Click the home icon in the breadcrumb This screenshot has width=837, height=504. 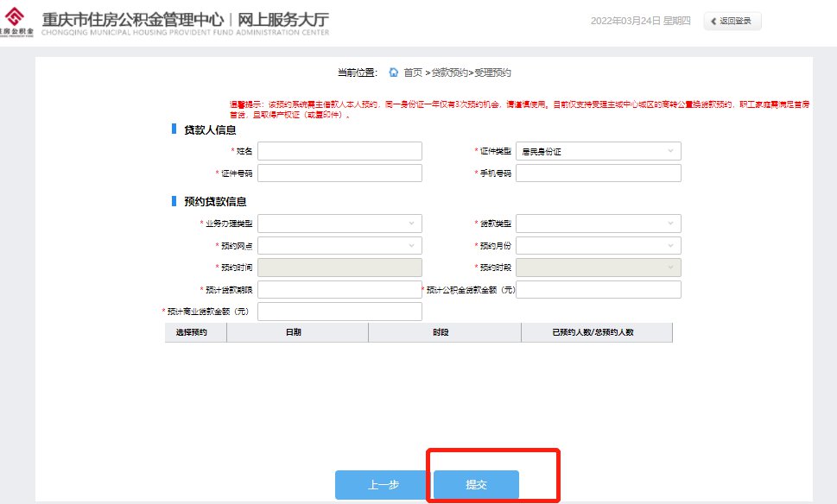click(394, 72)
